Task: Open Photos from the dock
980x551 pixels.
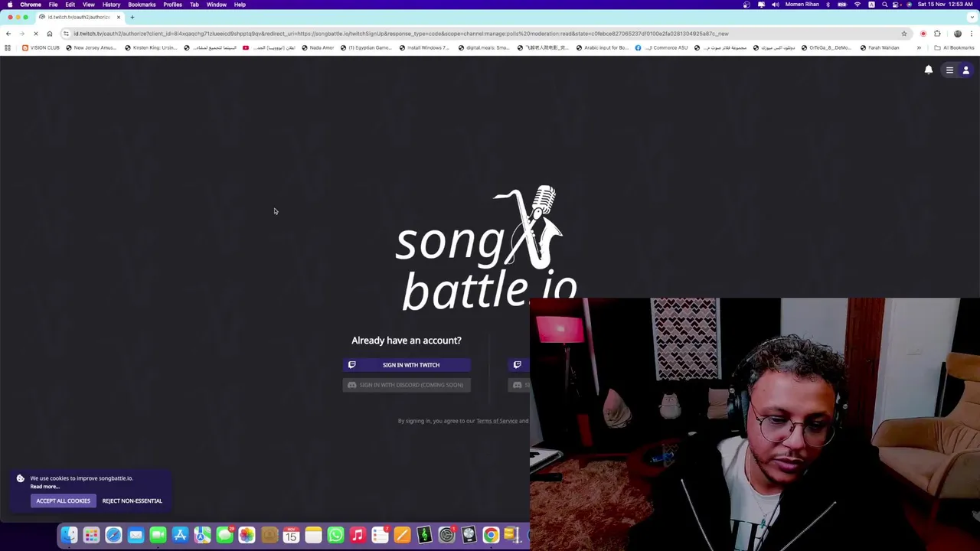Action: point(247,535)
